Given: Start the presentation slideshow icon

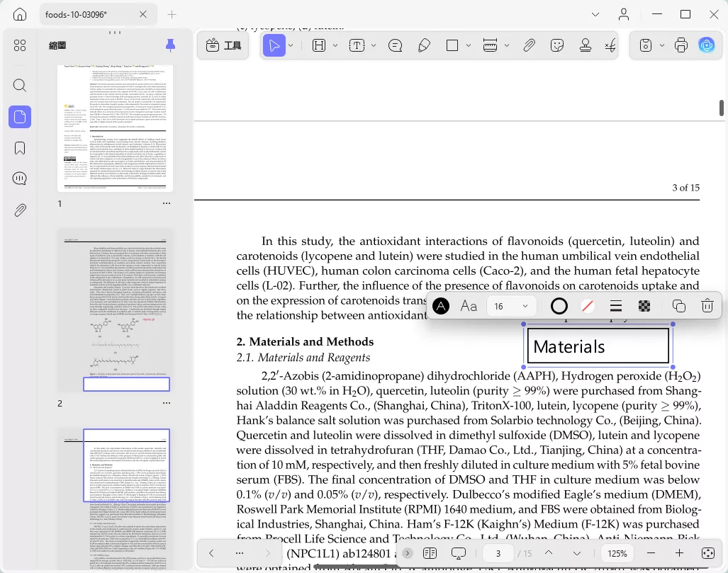Looking at the screenshot, I should [x=458, y=553].
